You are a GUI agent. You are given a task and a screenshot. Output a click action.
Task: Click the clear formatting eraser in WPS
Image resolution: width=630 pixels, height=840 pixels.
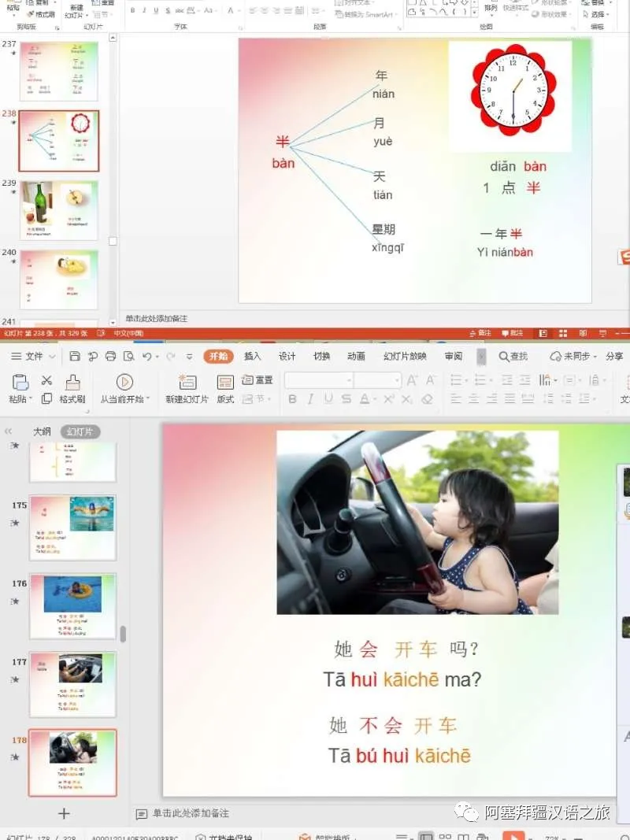[x=427, y=399]
